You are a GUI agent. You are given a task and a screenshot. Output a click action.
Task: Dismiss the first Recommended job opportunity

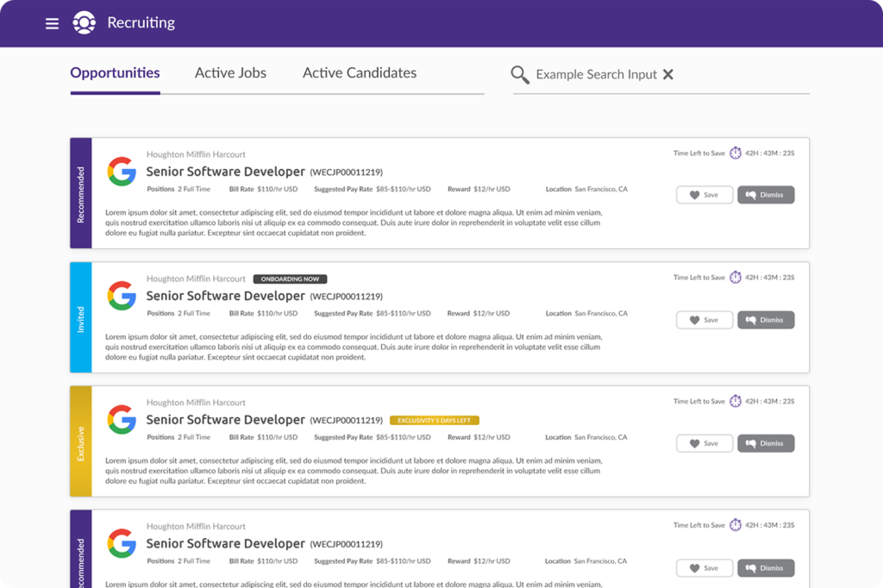click(766, 195)
